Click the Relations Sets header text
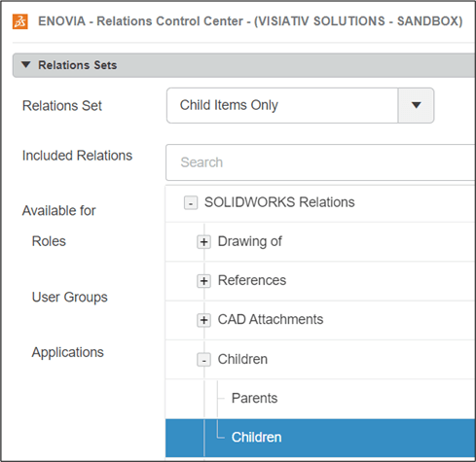 coord(78,65)
